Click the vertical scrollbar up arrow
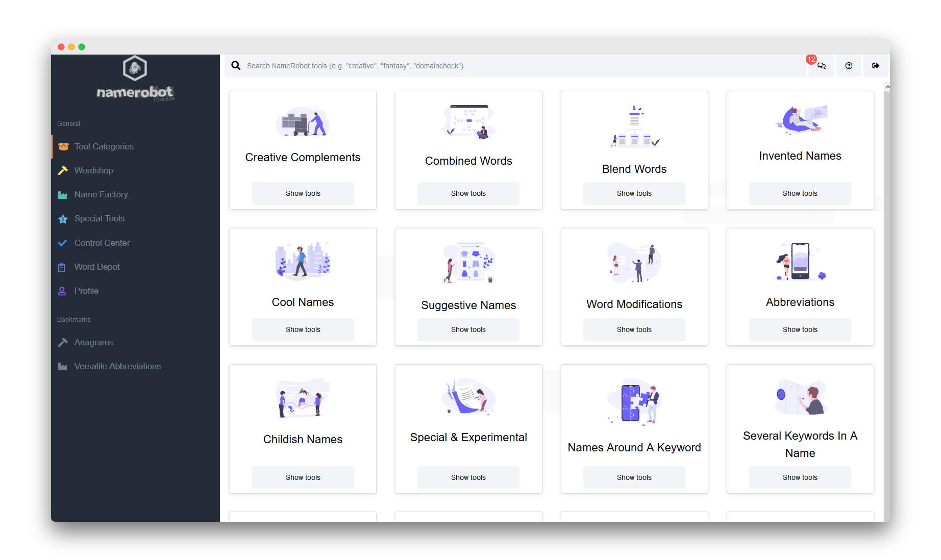 887,87
